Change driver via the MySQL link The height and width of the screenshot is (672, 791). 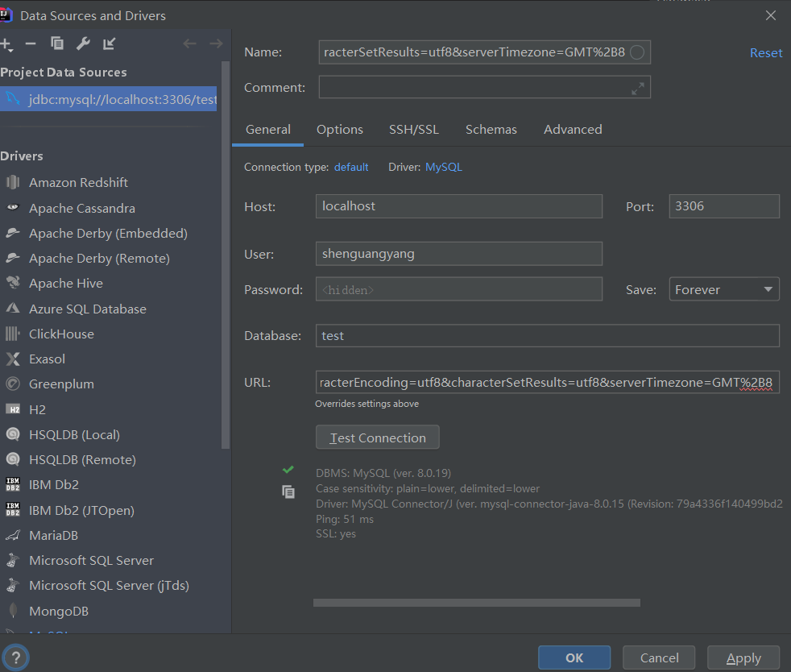click(x=443, y=167)
